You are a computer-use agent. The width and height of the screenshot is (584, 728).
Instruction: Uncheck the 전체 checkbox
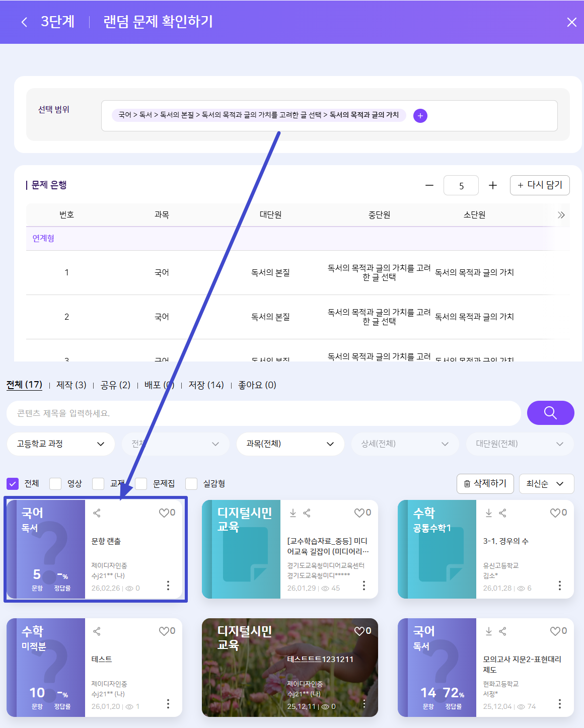tap(13, 484)
